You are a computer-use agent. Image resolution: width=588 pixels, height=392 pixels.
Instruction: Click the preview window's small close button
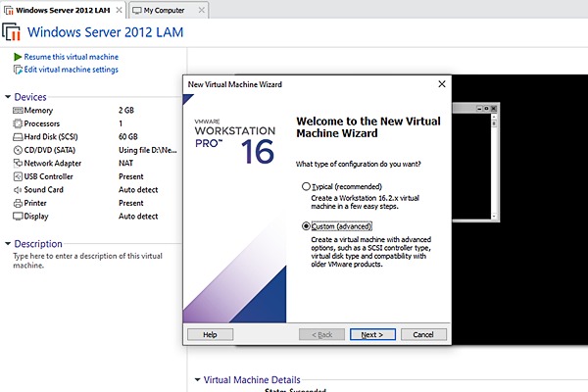(x=494, y=109)
